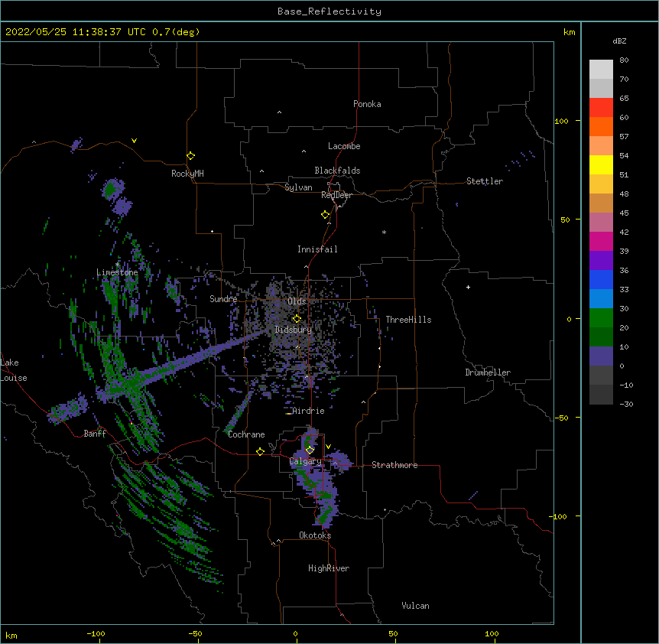Click the yellow diamond marker south of RedDeer
This screenshot has height=644, width=659.
pyautogui.click(x=326, y=215)
